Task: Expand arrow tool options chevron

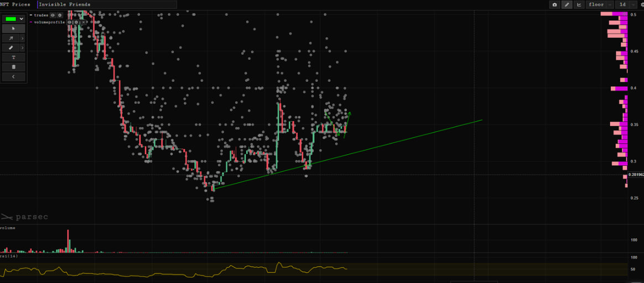Action: coord(22,38)
